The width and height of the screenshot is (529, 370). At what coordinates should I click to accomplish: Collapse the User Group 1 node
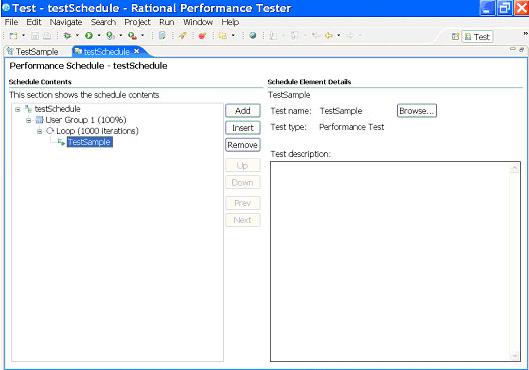click(x=29, y=120)
